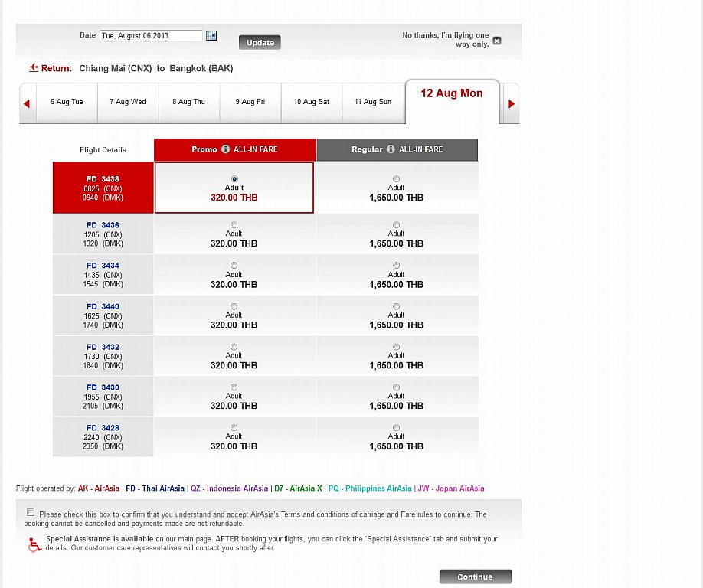Click the FD 3428 flight number

pyautogui.click(x=103, y=427)
